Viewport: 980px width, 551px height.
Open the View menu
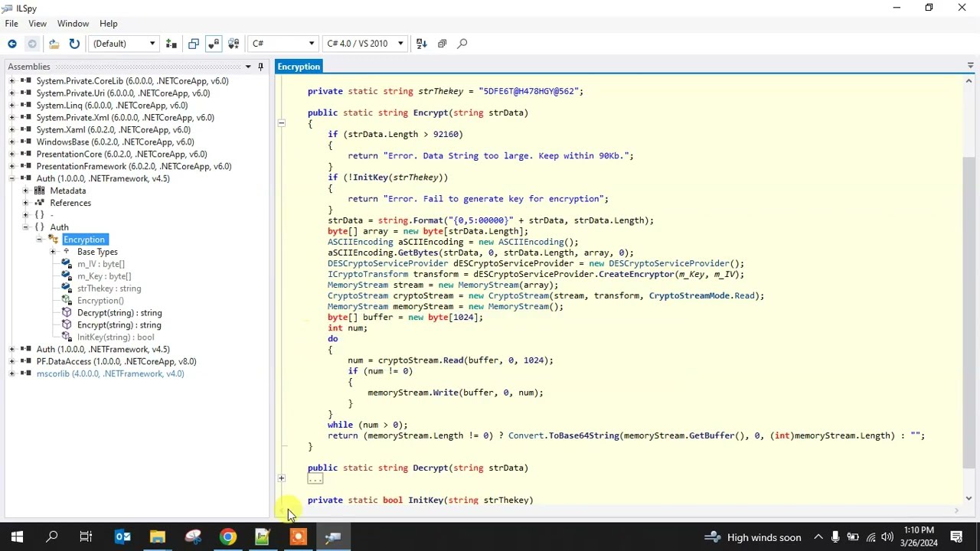pyautogui.click(x=38, y=24)
